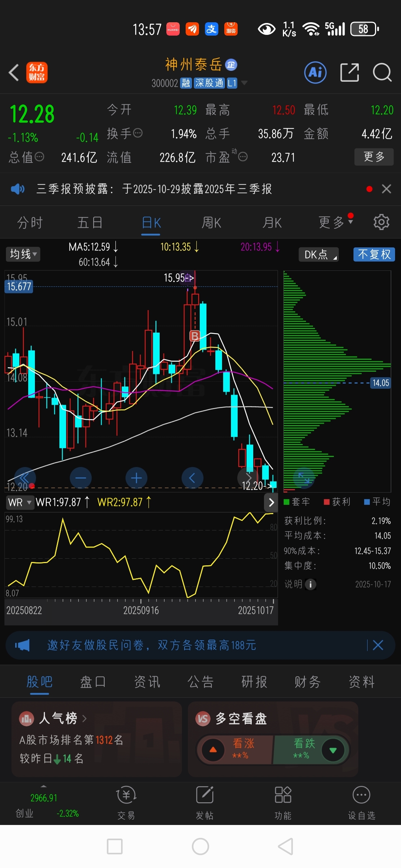Image resolution: width=401 pixels, height=868 pixels.
Task: Tap the share export icon
Action: 349,72
